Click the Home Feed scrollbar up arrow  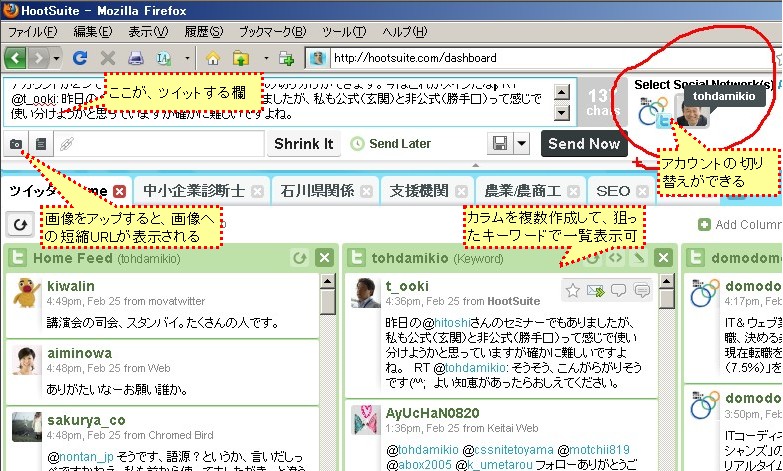point(328,281)
